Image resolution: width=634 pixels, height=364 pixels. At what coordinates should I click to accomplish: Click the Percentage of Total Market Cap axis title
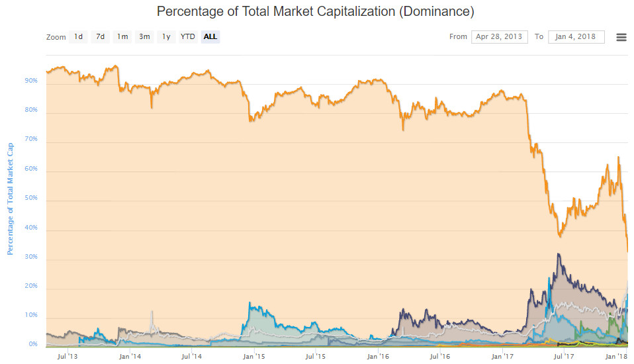pyautogui.click(x=10, y=199)
